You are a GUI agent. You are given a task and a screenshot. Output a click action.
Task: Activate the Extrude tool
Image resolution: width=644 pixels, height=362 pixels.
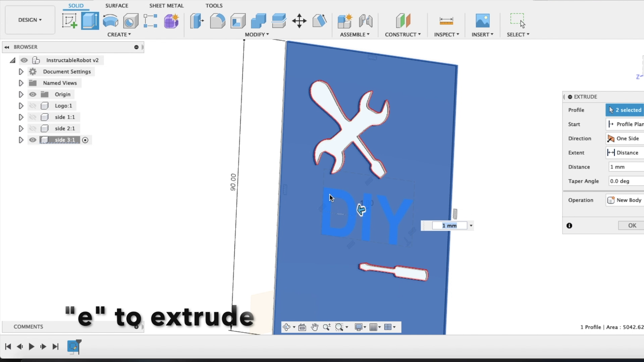coord(90,20)
